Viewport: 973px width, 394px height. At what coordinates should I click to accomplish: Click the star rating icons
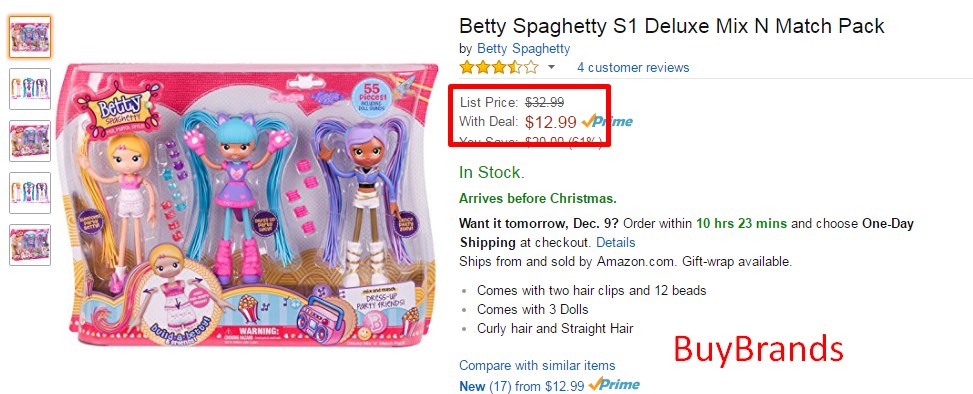[x=498, y=67]
